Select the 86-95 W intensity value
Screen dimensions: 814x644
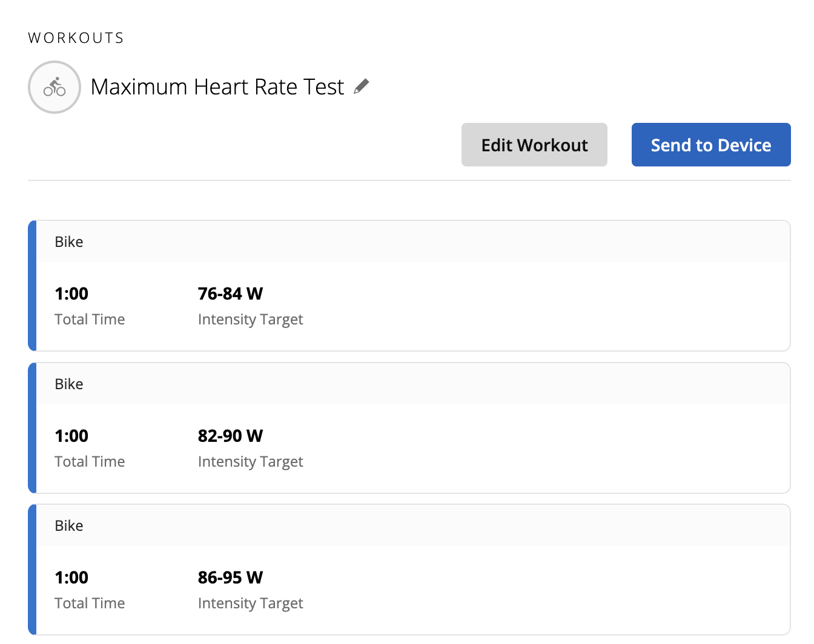230,578
